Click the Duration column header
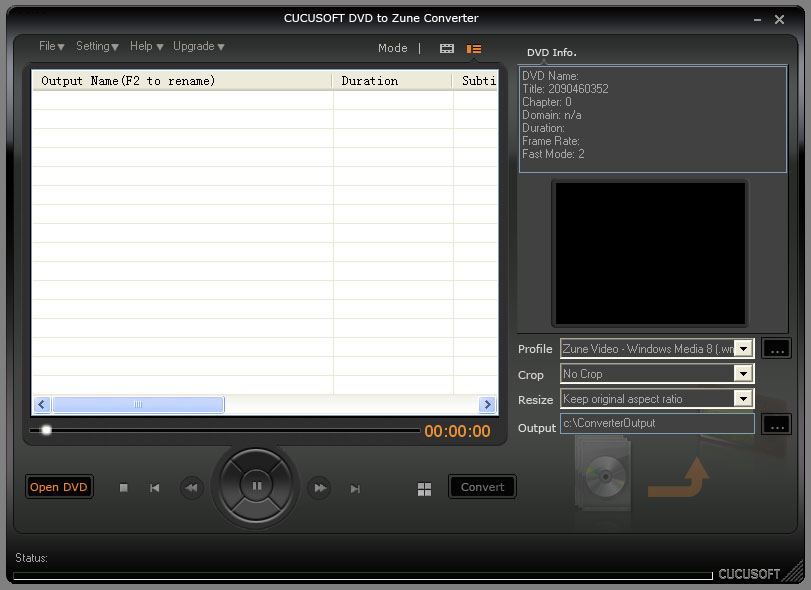 (392, 81)
